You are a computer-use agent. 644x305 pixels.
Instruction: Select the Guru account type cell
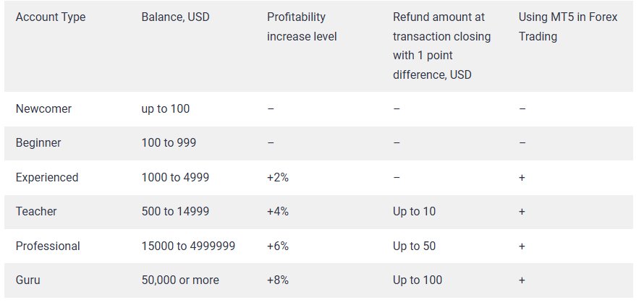(28, 280)
